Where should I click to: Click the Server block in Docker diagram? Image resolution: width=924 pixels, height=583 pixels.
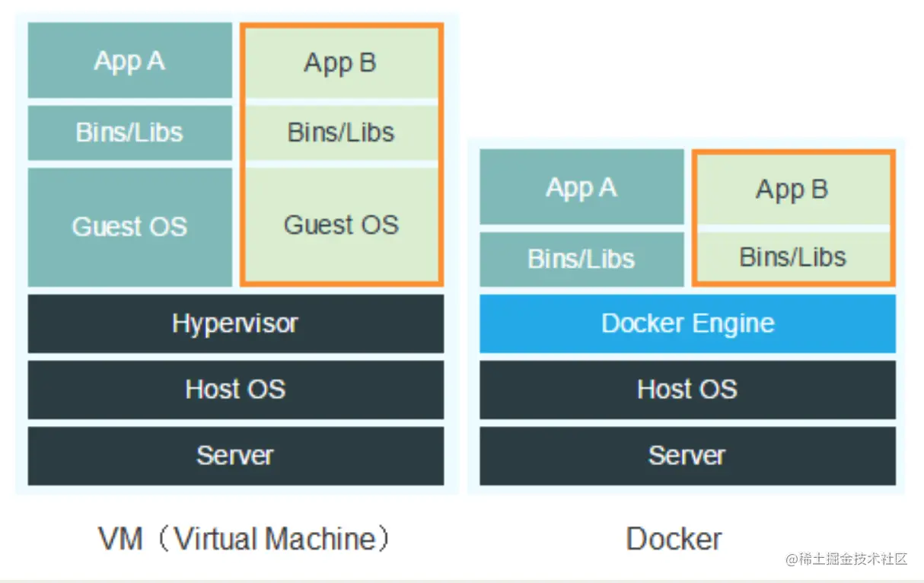tap(687, 455)
